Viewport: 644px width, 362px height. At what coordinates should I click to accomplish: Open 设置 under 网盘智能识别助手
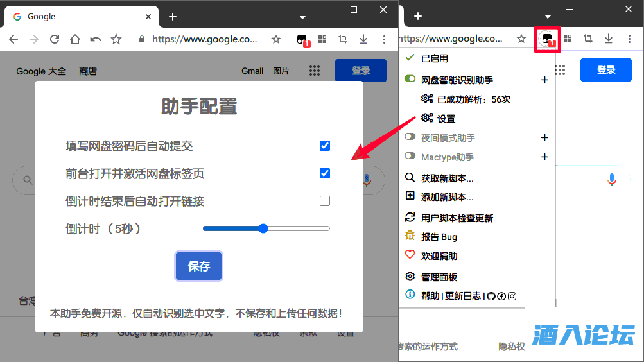tap(446, 119)
